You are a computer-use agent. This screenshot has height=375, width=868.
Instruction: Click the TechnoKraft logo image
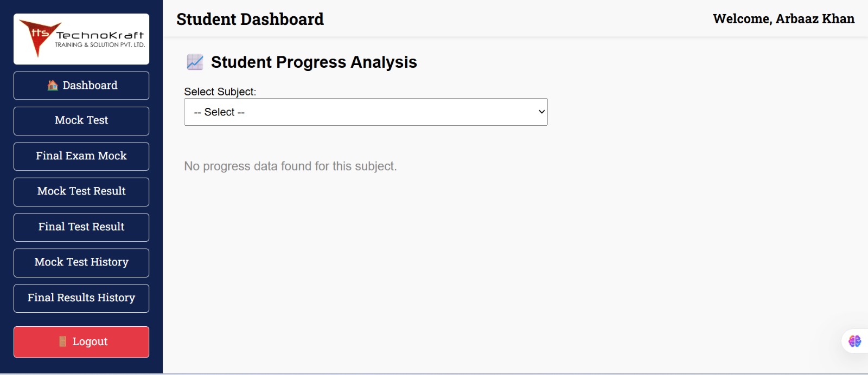[x=81, y=38]
